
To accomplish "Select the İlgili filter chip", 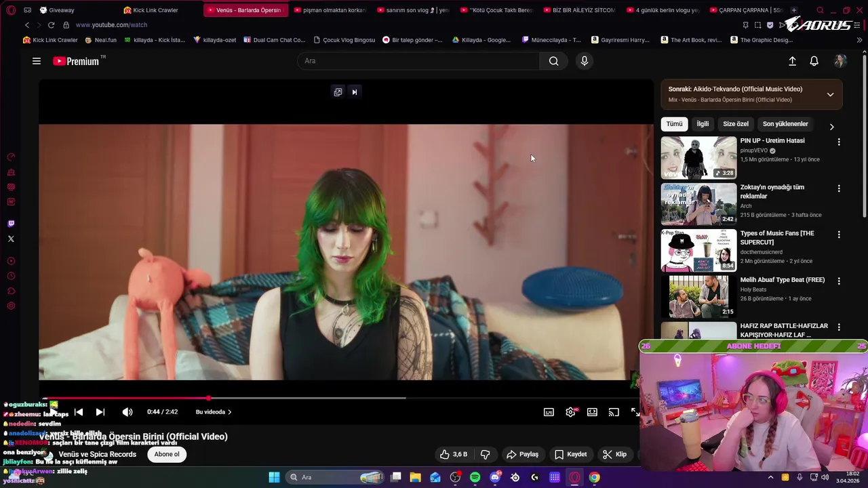I will (703, 124).
